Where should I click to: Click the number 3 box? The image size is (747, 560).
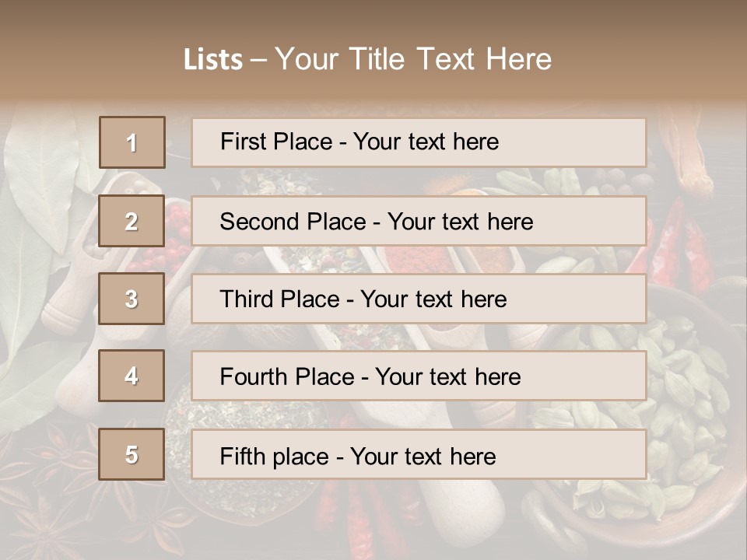point(132,299)
